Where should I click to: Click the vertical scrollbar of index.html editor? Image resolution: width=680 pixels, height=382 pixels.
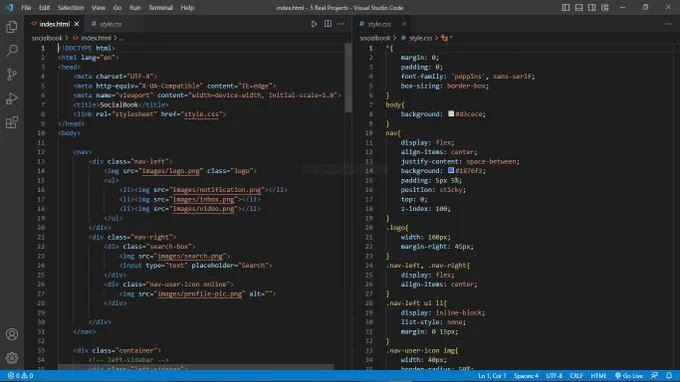[x=348, y=78]
